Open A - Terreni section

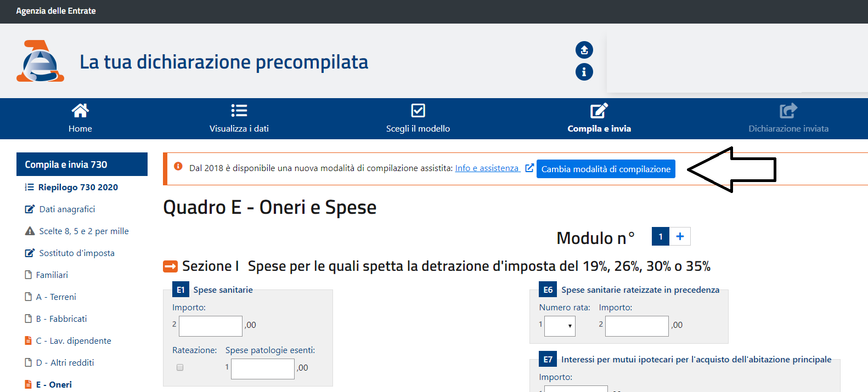[56, 297]
